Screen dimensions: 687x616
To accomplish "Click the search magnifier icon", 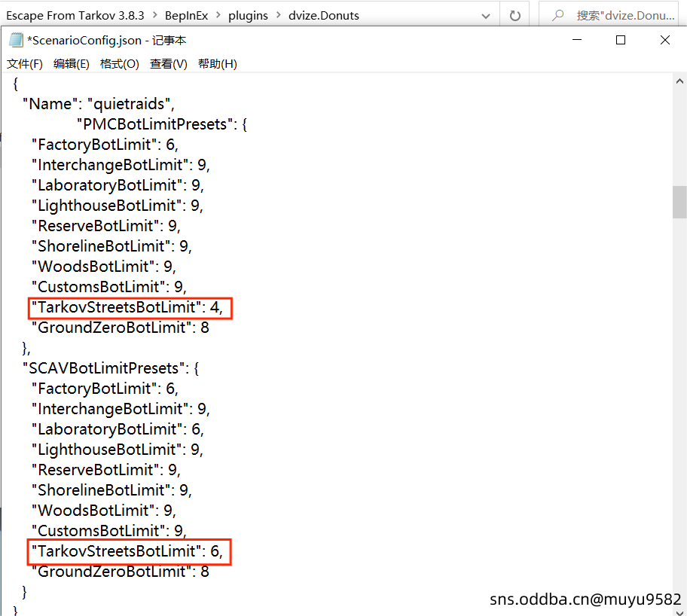I will 558,15.
